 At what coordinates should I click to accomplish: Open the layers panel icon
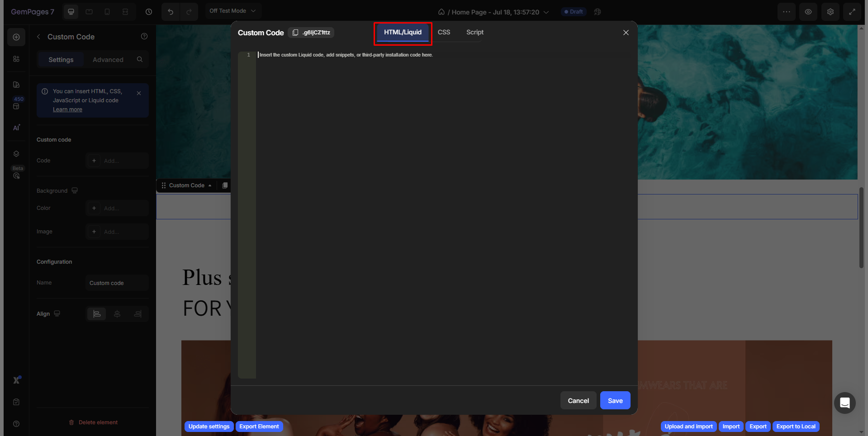[16, 154]
